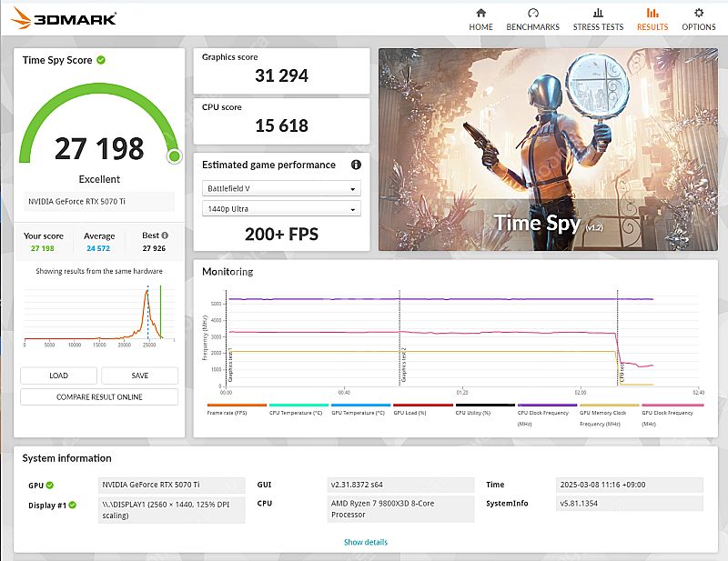Click Your score value under Your score

(42, 248)
